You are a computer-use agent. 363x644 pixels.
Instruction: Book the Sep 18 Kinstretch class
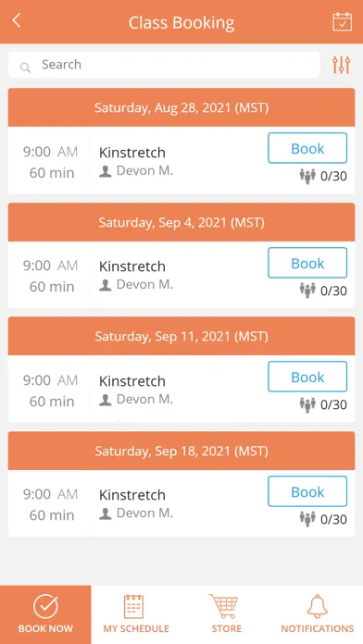[307, 491]
